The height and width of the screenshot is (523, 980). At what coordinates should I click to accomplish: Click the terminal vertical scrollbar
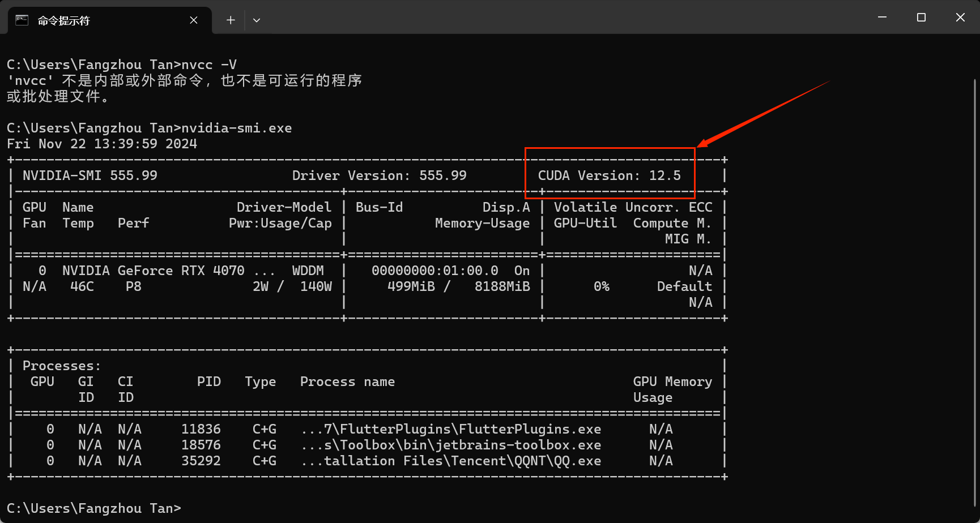pyautogui.click(x=974, y=293)
